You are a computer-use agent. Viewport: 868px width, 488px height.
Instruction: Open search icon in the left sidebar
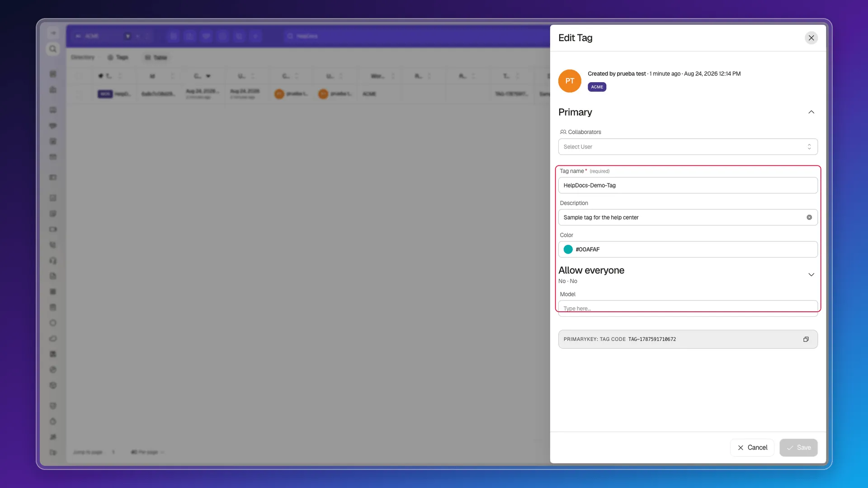coord(53,49)
